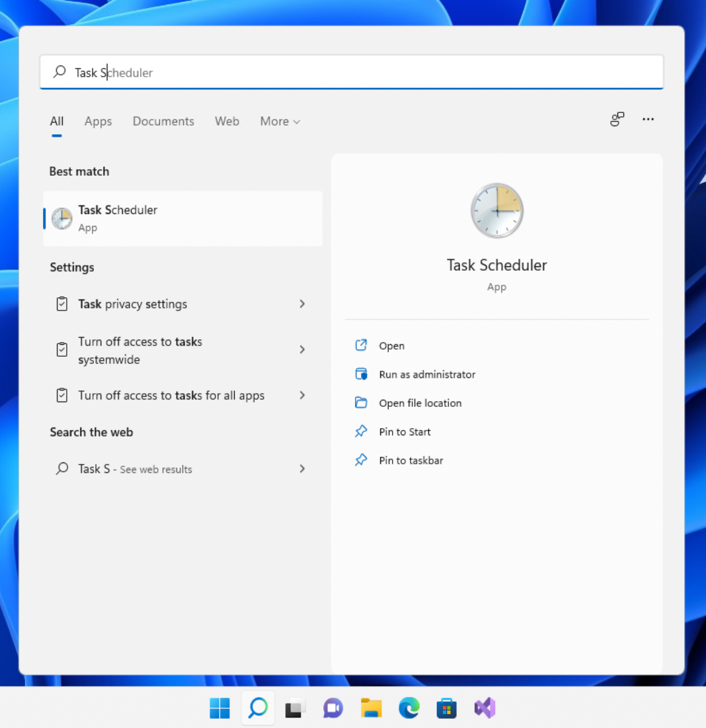Click the large Task Scheduler clock icon
The width and height of the screenshot is (706, 728).
[496, 211]
